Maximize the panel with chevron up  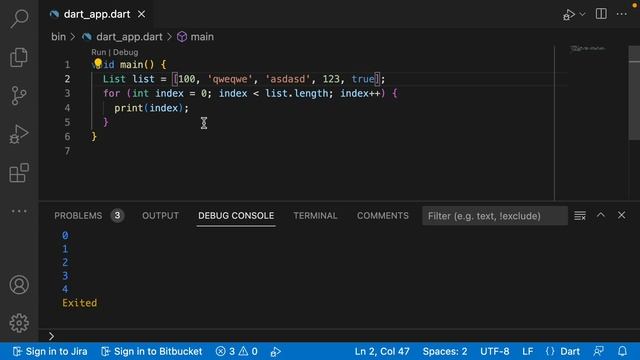(x=600, y=215)
